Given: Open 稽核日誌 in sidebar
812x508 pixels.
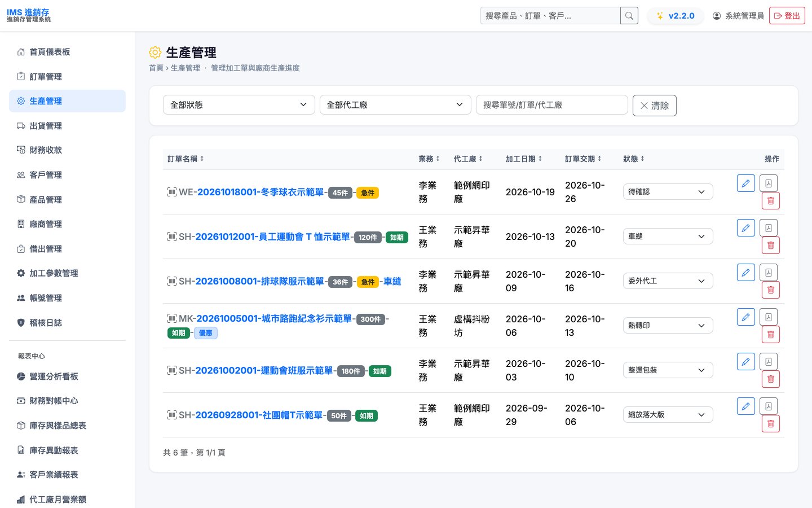Looking at the screenshot, I should (67, 323).
